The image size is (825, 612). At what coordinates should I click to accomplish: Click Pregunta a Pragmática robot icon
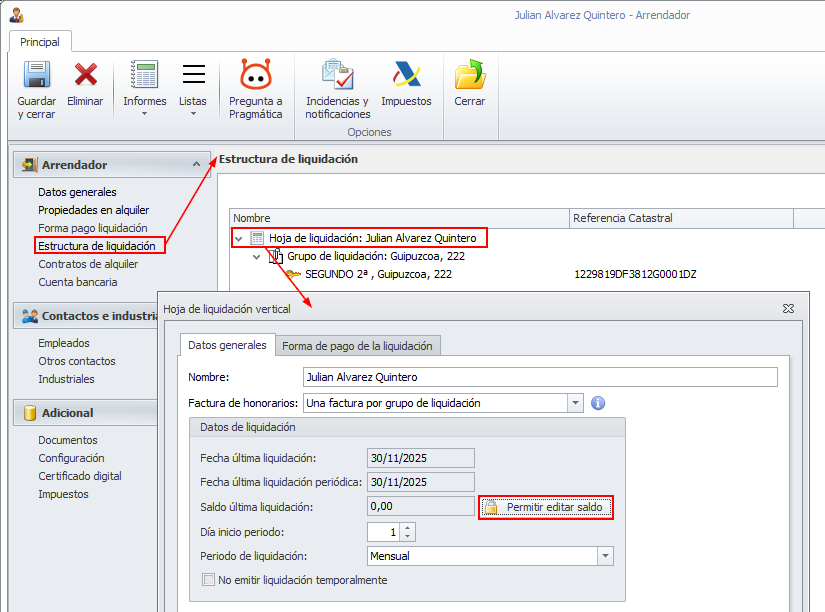[256, 74]
